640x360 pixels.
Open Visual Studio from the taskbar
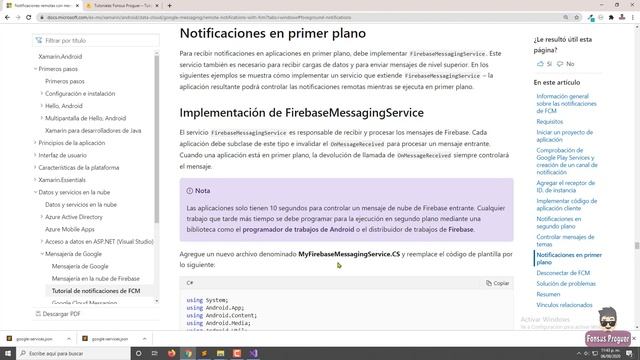pos(253,353)
